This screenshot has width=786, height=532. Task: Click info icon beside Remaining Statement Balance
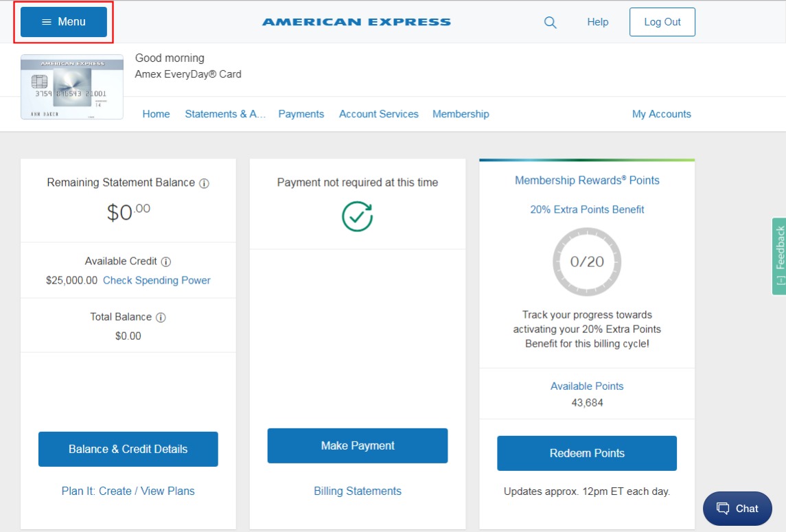[x=204, y=183]
